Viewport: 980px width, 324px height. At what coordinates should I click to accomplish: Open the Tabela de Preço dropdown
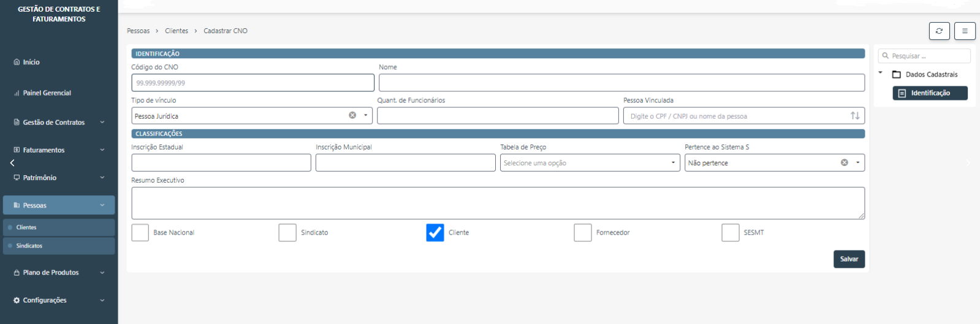pyautogui.click(x=590, y=162)
